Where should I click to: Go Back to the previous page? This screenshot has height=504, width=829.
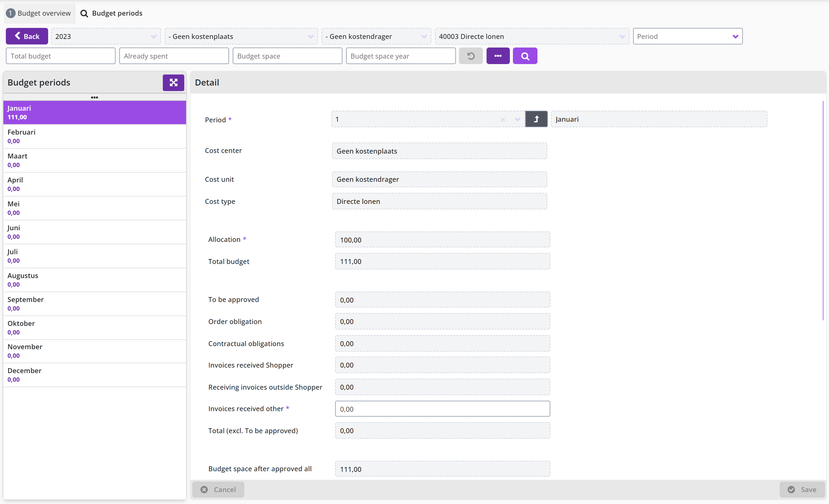(27, 36)
